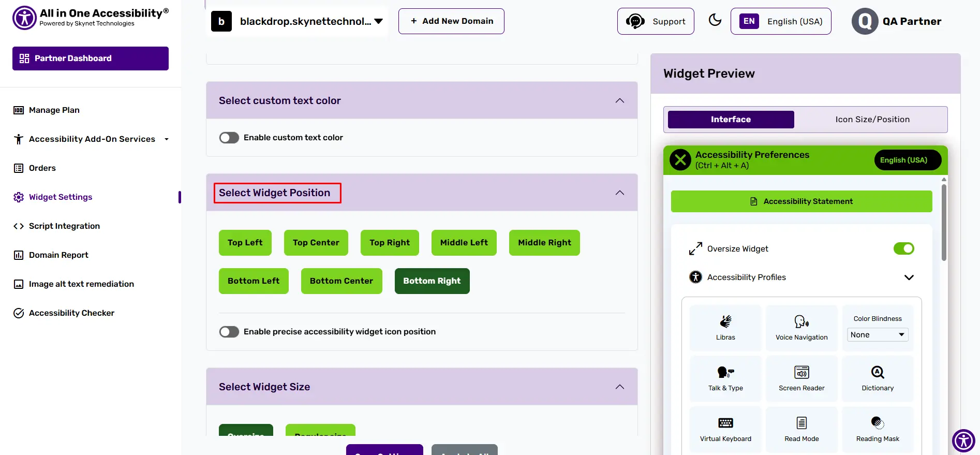Set widget position to Top Right
The image size is (980, 455).
click(x=390, y=243)
